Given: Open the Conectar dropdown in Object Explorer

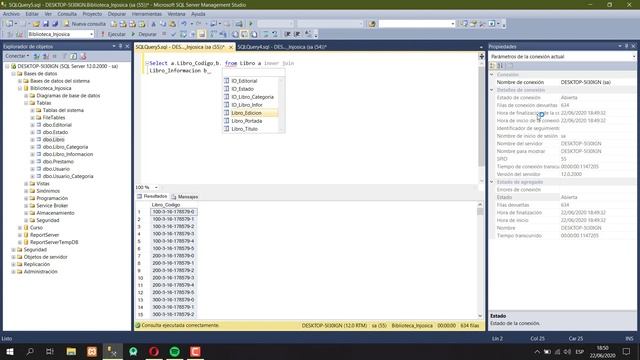Looking at the screenshot, I should coord(17,56).
